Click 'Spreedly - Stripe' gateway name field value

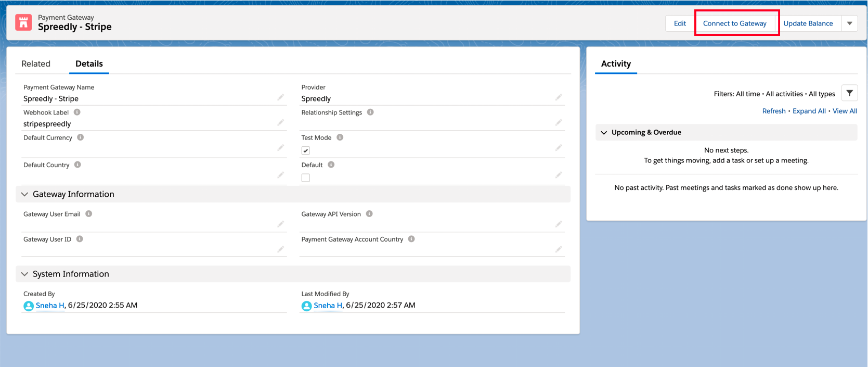coord(51,98)
